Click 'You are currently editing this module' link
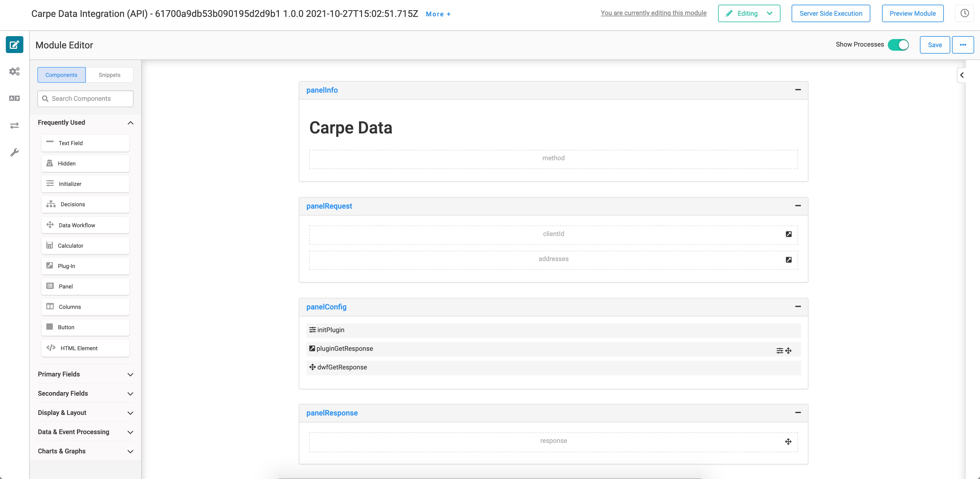This screenshot has height=479, width=980. pos(654,13)
